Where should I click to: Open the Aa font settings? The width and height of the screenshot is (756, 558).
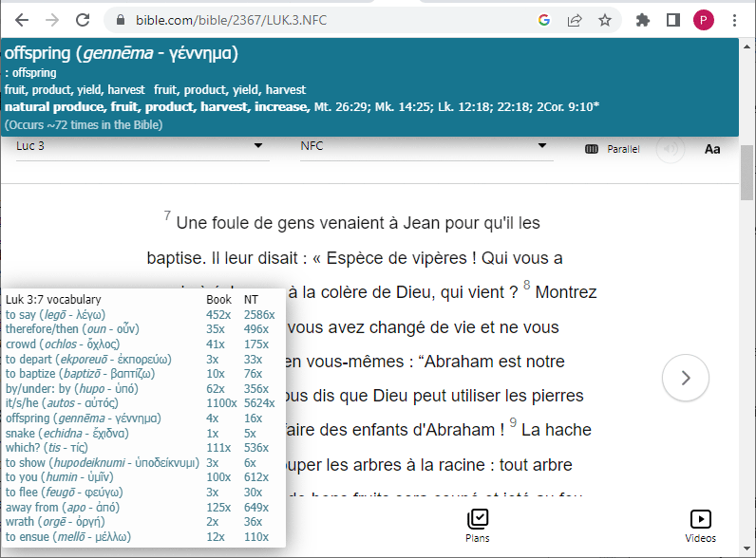click(x=712, y=149)
